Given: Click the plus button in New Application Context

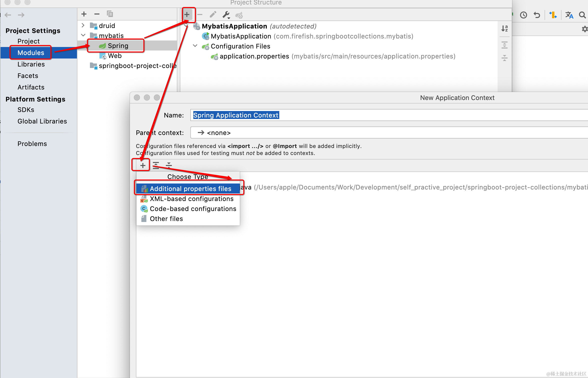Looking at the screenshot, I should [x=143, y=165].
